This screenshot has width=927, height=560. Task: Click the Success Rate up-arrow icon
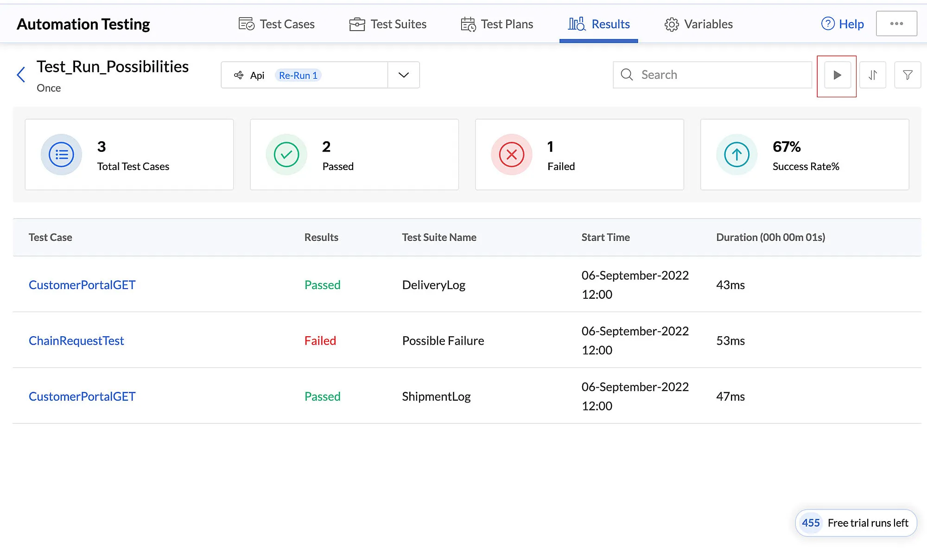point(737,155)
